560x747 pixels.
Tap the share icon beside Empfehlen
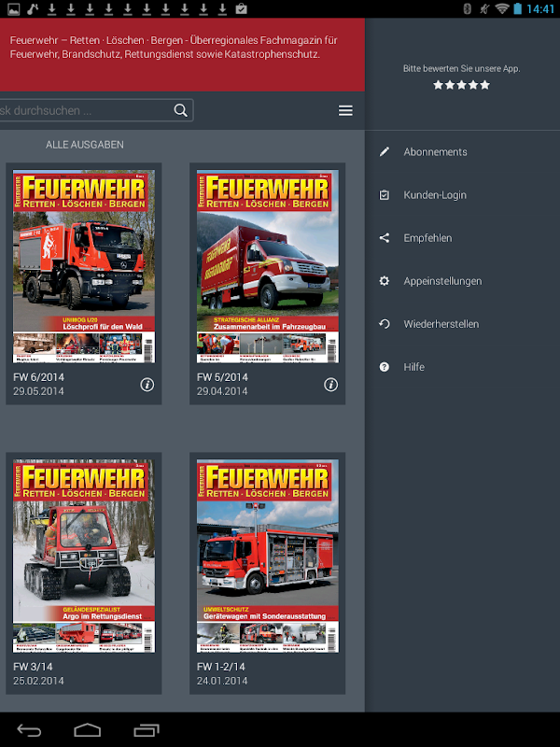click(x=385, y=238)
